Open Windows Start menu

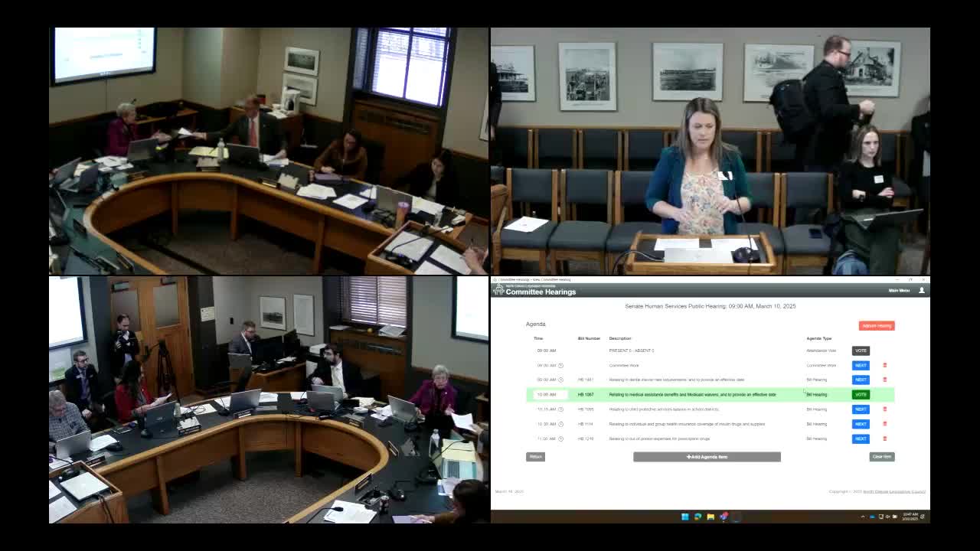684,517
